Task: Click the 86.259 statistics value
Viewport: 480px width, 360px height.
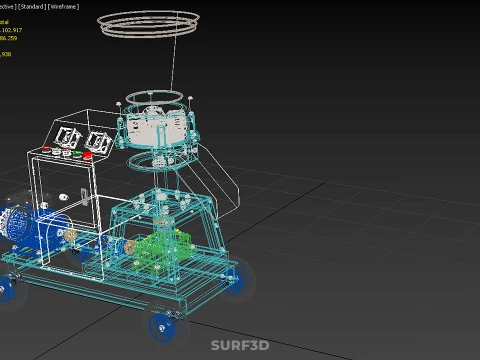Action: point(9,38)
